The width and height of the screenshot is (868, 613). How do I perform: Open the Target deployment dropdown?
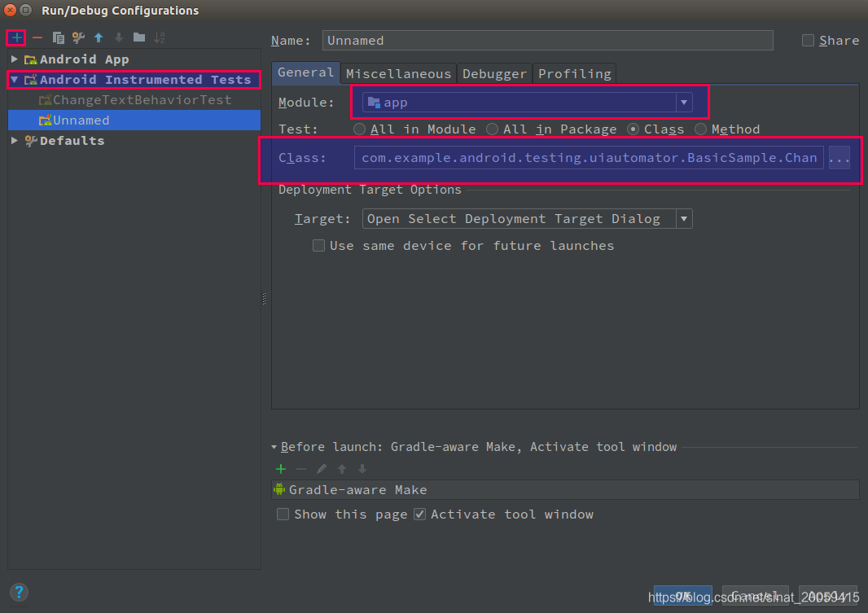[683, 218]
